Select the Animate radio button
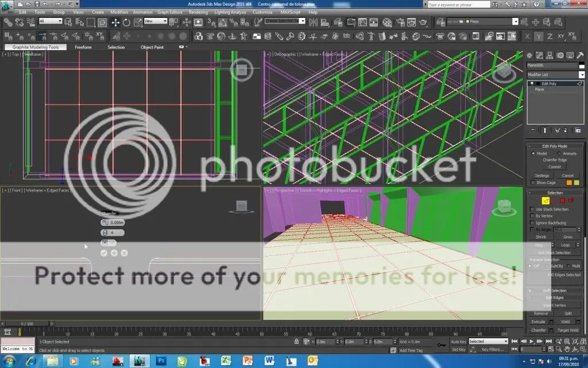Image resolution: width=588 pixels, height=368 pixels. pyautogui.click(x=557, y=154)
